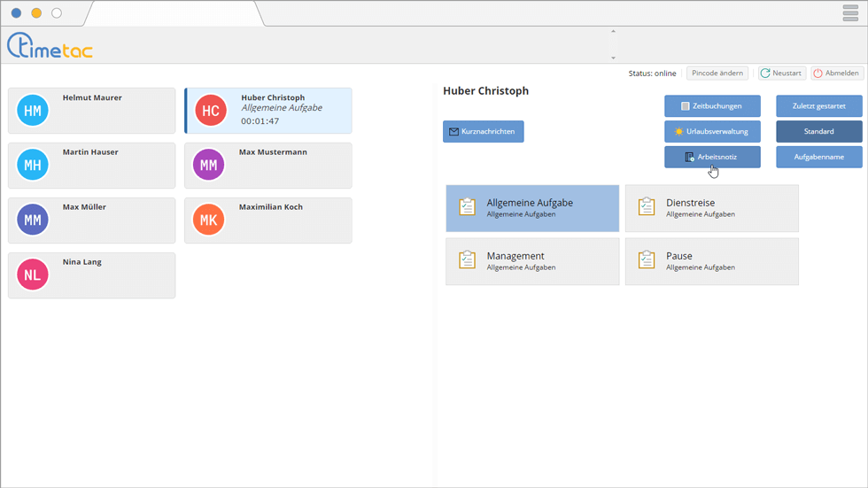Select the Standard sorting option
This screenshot has width=868, height=488.
click(818, 131)
